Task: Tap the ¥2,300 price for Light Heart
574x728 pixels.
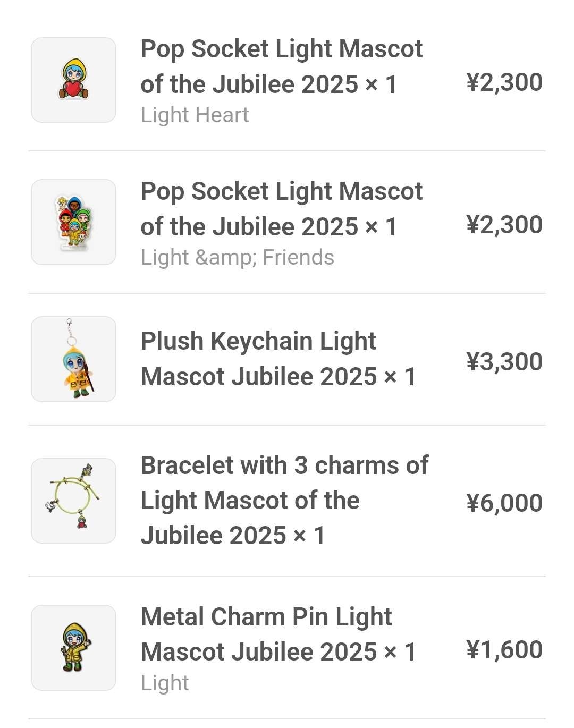Action: (x=504, y=83)
